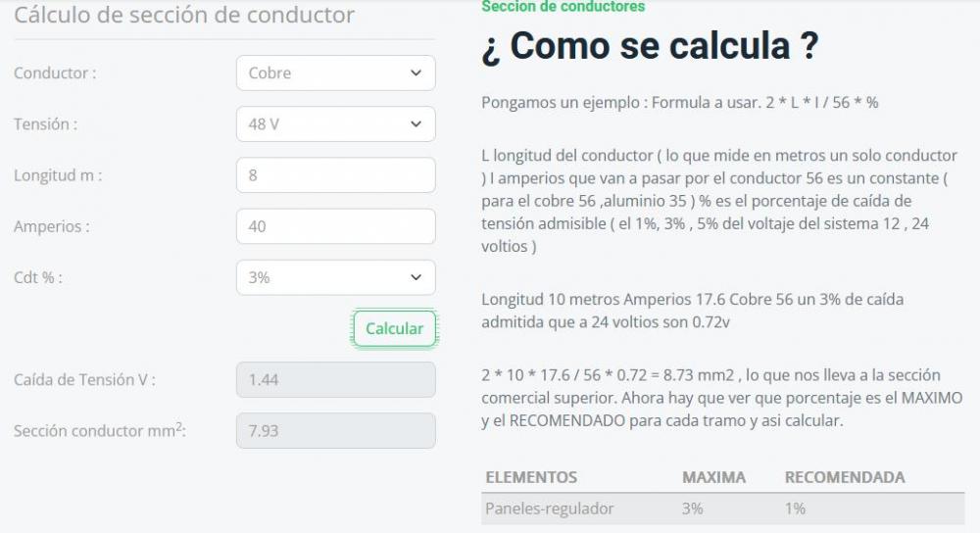Click the ¿ Como se calcula ? heading
Image resolution: width=980 pixels, height=533 pixels.
click(x=650, y=46)
